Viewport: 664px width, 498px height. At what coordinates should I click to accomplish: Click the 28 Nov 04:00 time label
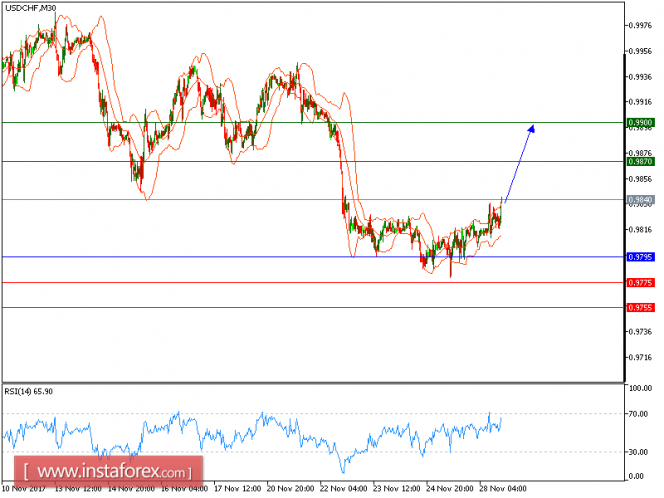pyautogui.click(x=503, y=489)
